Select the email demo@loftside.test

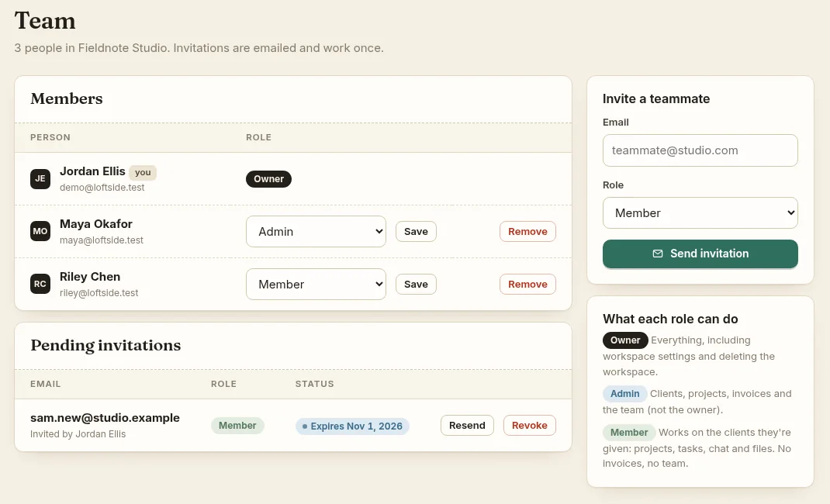coord(102,187)
